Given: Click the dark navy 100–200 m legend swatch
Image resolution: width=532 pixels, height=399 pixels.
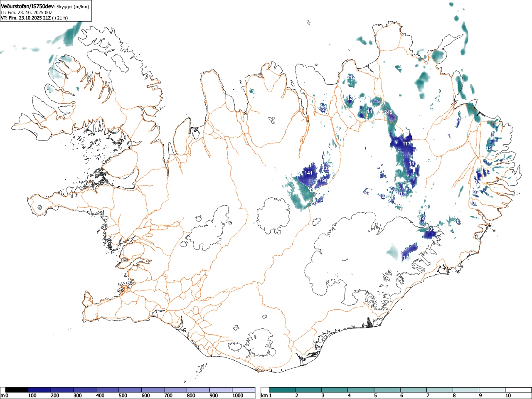Looking at the screenshot, I should pyautogui.click(x=39, y=390).
